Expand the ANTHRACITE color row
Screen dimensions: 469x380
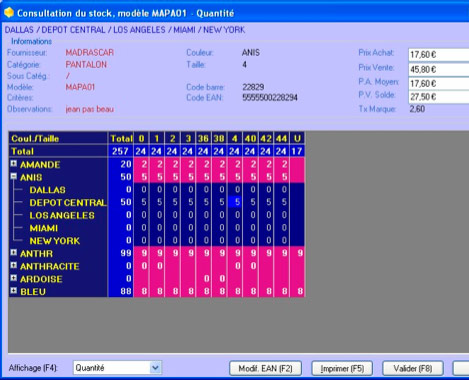click(x=14, y=265)
